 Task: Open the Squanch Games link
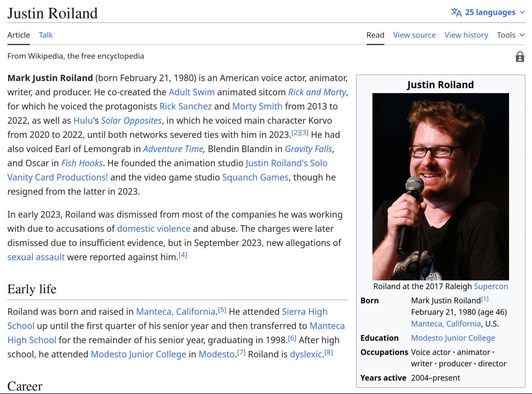pyautogui.click(x=255, y=177)
